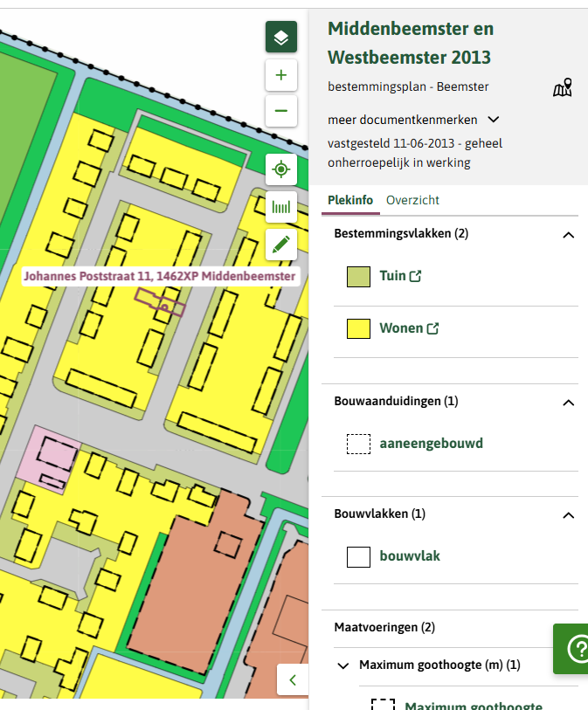Select the Plekinfo tab
This screenshot has height=710, width=588.
[x=350, y=201]
